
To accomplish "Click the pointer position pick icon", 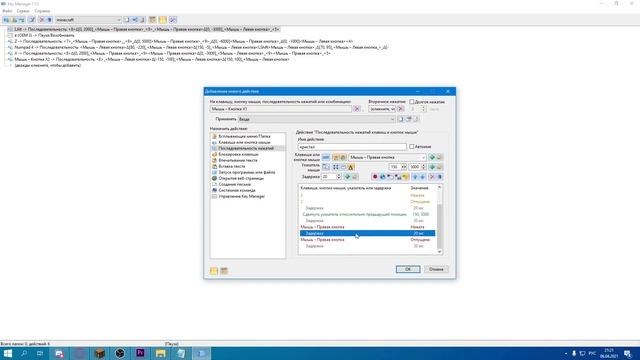I will tap(326, 167).
